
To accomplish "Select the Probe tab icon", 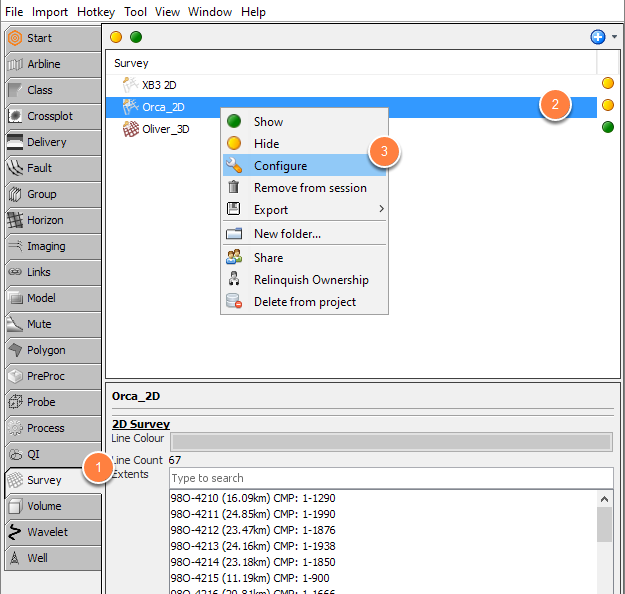I will click(15, 402).
